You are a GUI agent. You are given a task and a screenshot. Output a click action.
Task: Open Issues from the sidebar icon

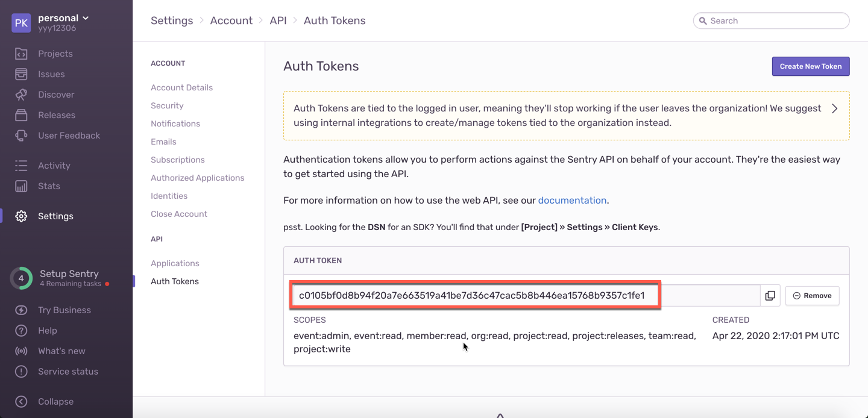click(x=21, y=74)
